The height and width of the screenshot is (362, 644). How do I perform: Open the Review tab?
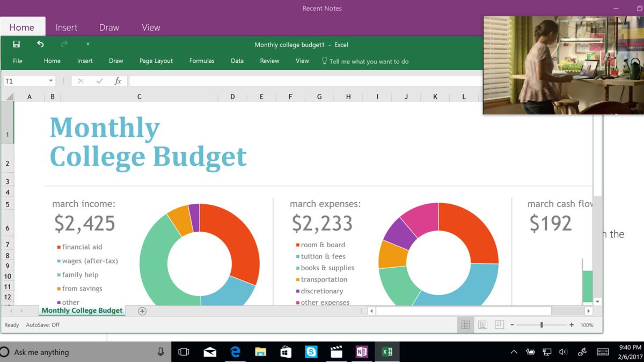pyautogui.click(x=269, y=61)
